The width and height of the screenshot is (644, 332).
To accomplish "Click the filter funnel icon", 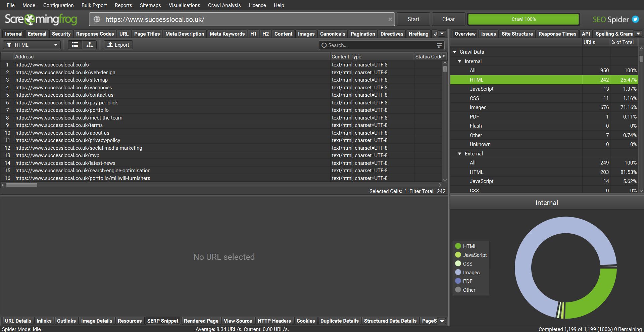I will pos(9,45).
